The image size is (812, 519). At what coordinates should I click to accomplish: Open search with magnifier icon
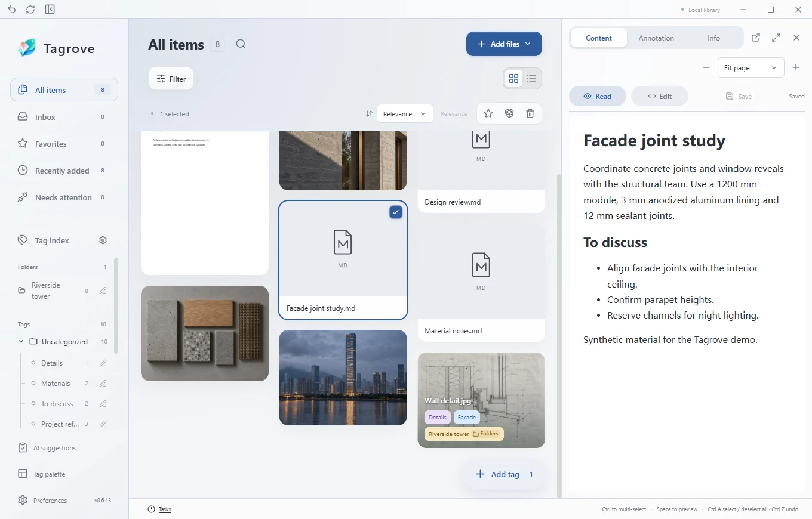tap(241, 44)
